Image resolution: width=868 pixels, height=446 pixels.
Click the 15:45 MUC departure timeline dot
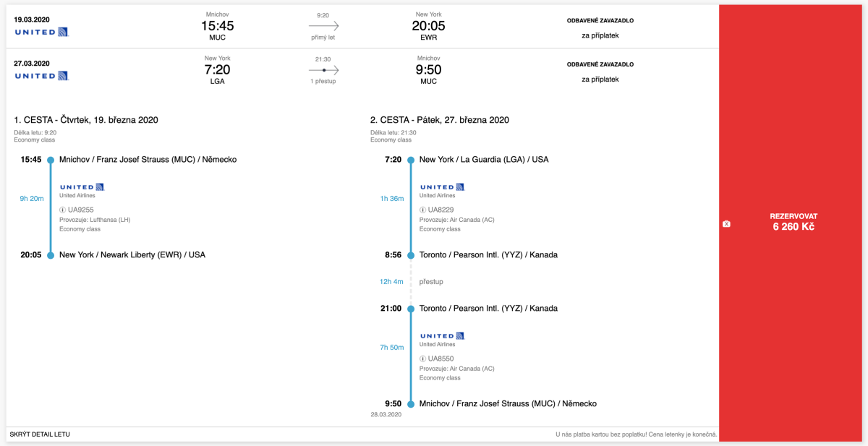tap(51, 160)
